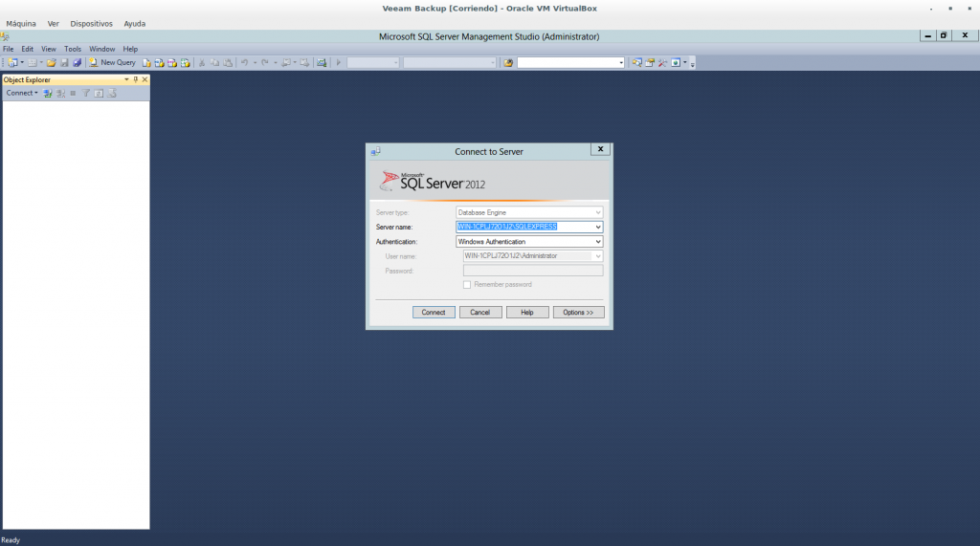Open the View menu
The image size is (980, 546).
49,49
